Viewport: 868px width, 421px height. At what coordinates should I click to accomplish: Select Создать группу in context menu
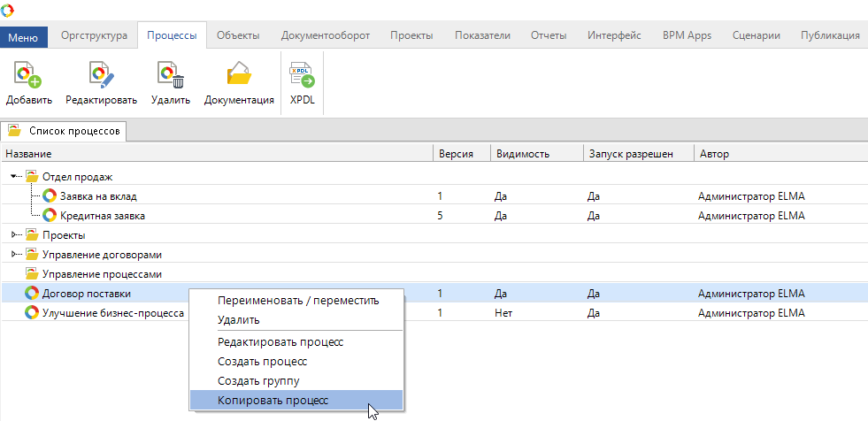coord(258,380)
